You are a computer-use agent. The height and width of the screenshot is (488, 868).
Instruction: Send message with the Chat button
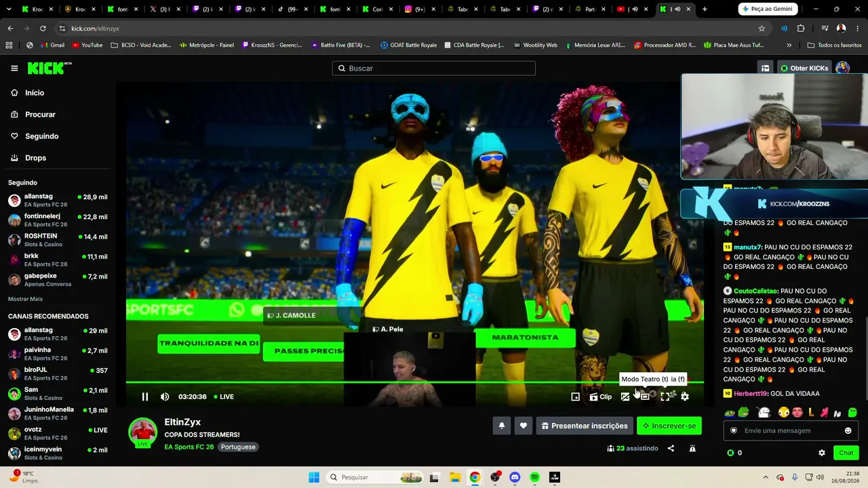pyautogui.click(x=846, y=453)
